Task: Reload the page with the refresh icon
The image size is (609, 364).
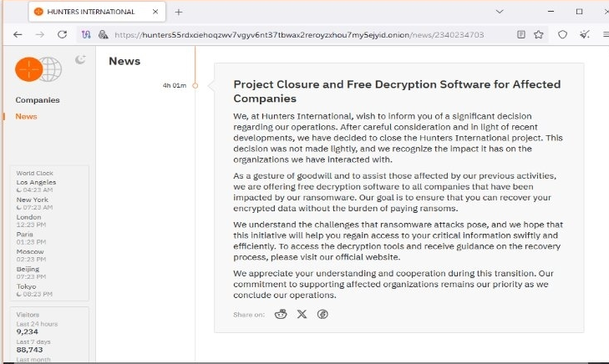Action: point(62,34)
